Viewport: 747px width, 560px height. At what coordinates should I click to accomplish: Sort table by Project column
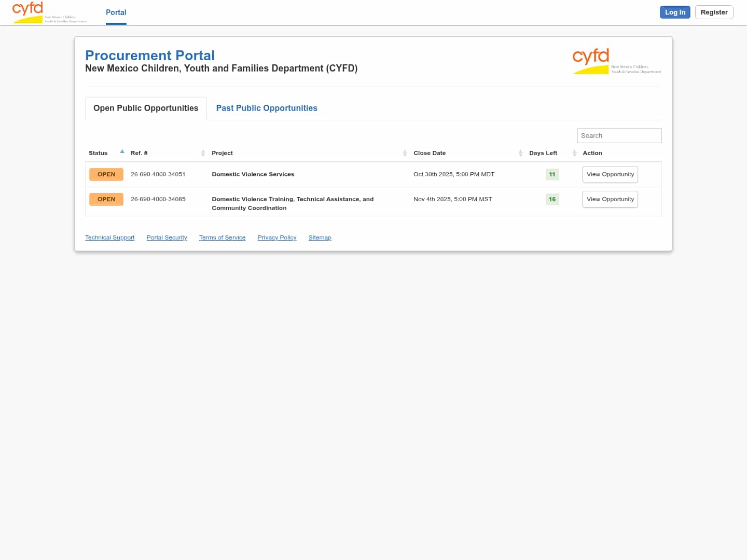pyautogui.click(x=222, y=153)
